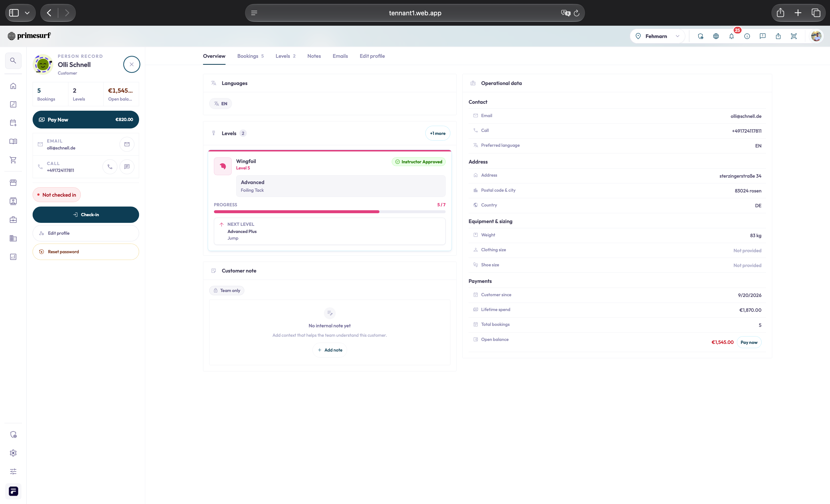Click the user avatar in header
Screen dimensions: 830x504
click(x=816, y=36)
